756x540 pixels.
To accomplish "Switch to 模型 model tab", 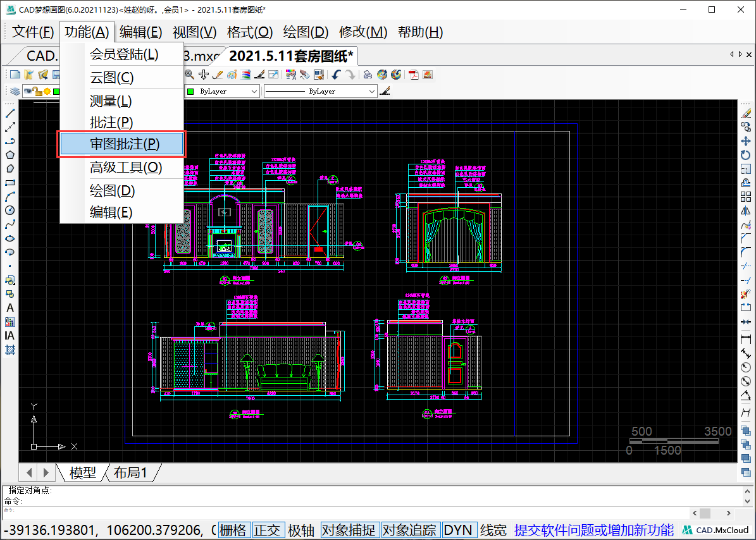I will pos(82,472).
